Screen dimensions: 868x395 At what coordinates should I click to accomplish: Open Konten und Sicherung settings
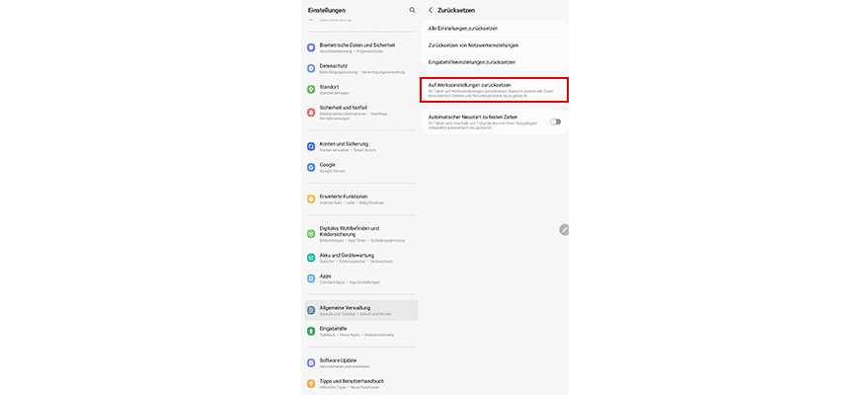point(361,146)
